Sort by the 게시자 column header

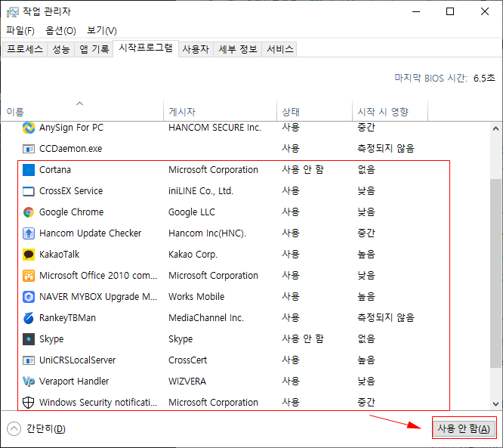[220, 111]
